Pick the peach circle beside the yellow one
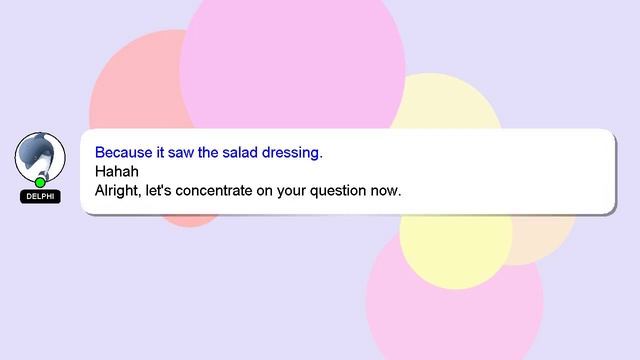 pyautogui.click(x=543, y=239)
